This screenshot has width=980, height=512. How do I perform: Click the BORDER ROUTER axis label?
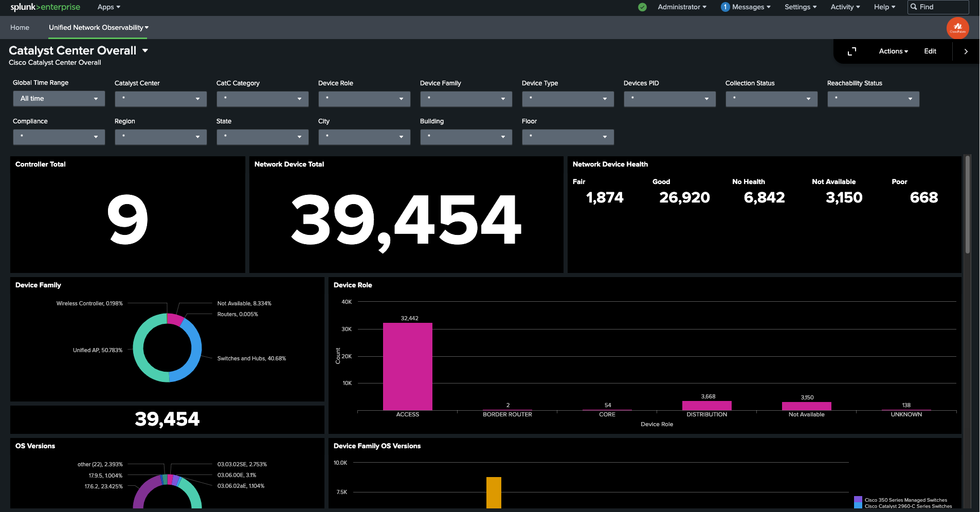click(x=507, y=414)
